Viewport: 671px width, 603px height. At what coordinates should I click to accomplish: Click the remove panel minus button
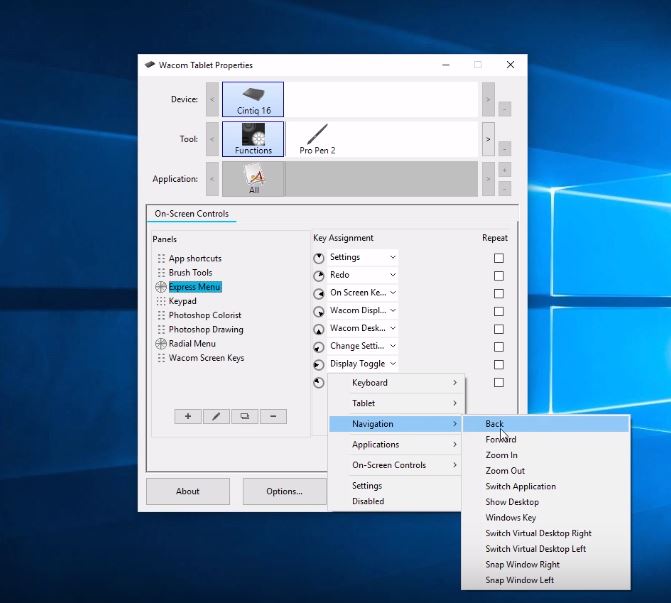click(273, 416)
